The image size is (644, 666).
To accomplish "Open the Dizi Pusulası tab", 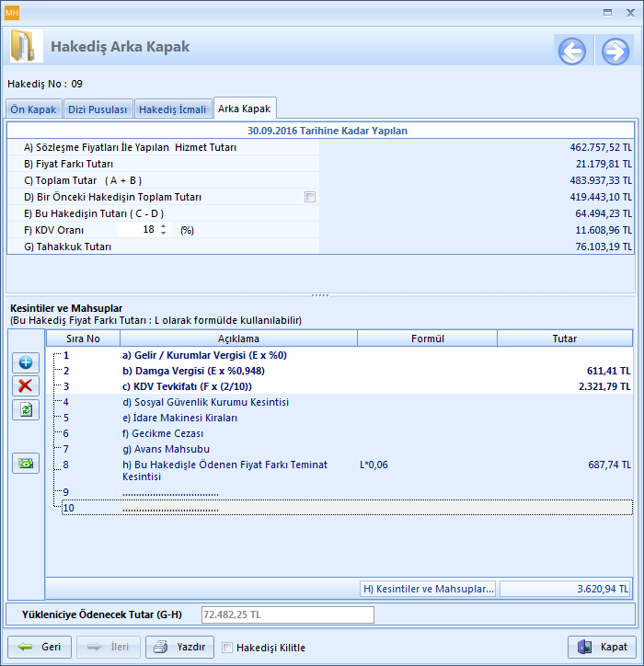I will (x=97, y=109).
